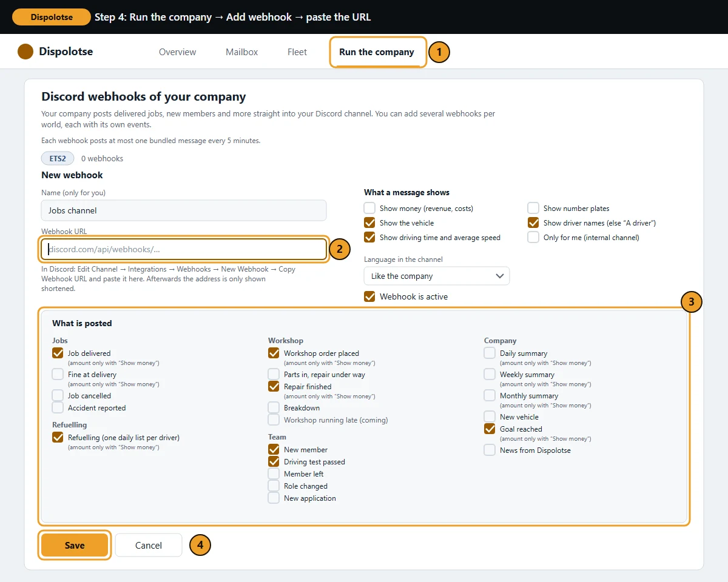Toggle Repair finished checkbox
Image resolution: width=728 pixels, height=582 pixels.
(x=274, y=386)
